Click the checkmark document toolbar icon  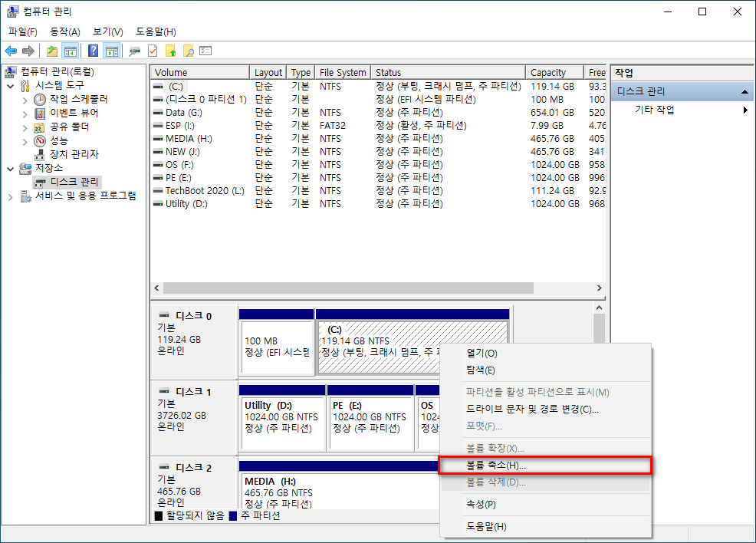click(x=153, y=51)
